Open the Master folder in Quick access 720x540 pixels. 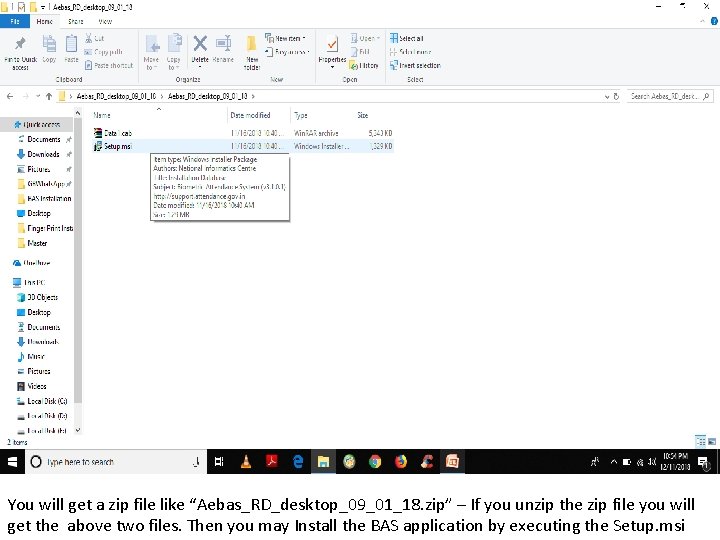coord(32,243)
